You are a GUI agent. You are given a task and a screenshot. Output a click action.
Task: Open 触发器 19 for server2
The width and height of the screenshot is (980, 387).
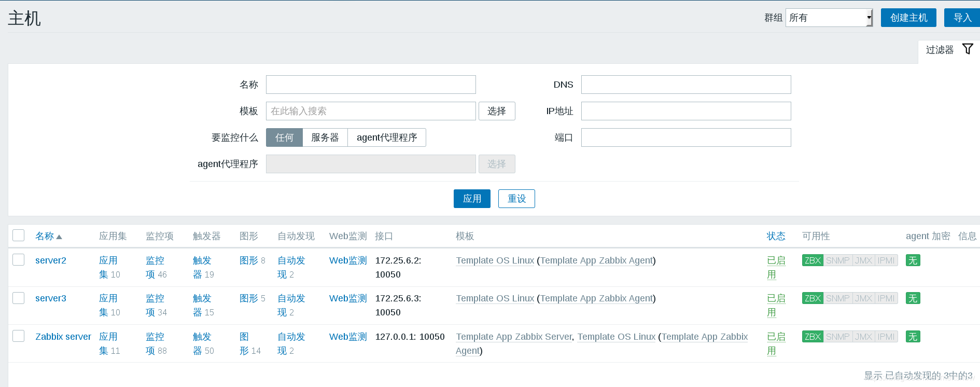pos(203,267)
